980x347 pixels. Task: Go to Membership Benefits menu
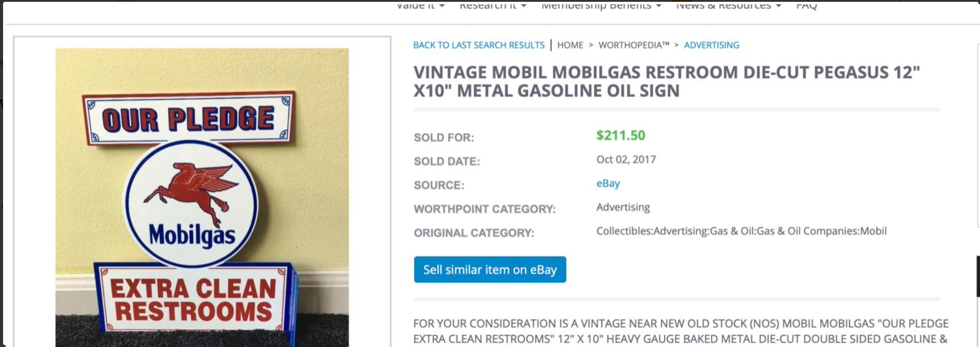(596, 6)
